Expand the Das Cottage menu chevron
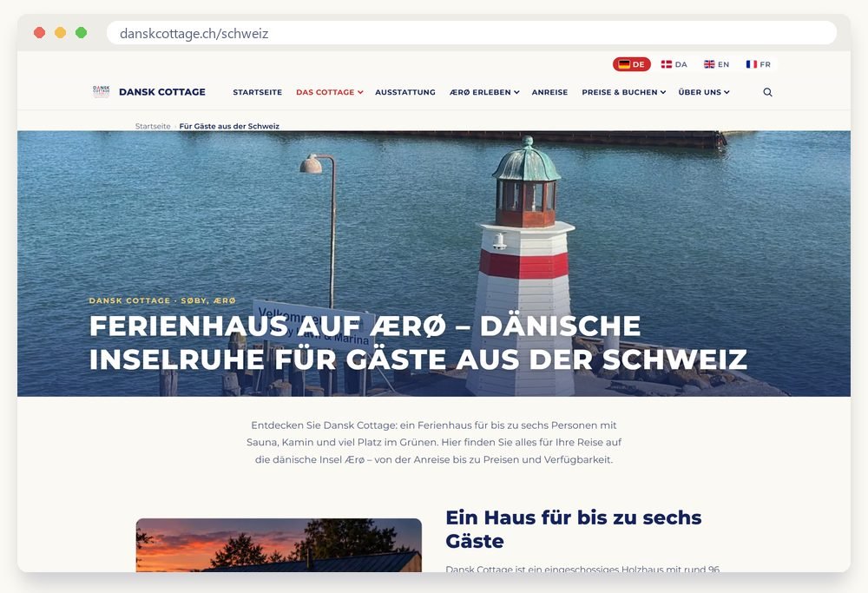Image resolution: width=868 pixels, height=593 pixels. [x=360, y=92]
